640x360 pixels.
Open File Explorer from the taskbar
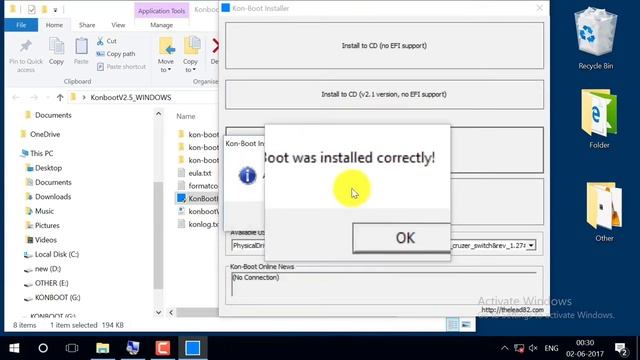(102, 348)
